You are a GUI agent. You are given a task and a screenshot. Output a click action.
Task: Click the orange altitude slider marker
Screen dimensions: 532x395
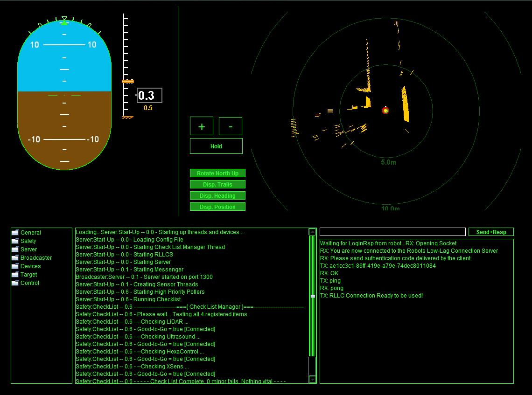point(127,81)
